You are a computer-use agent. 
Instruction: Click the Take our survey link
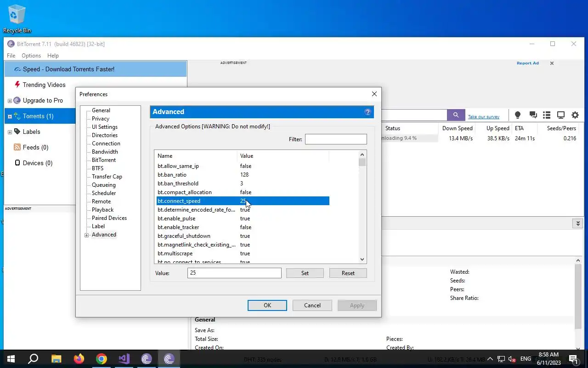[484, 117]
